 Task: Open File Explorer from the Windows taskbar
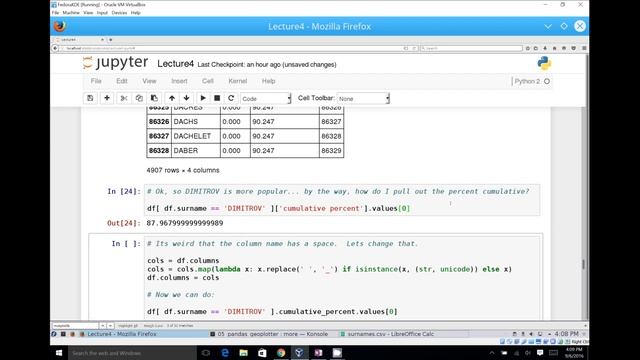pyautogui.click(x=244, y=353)
